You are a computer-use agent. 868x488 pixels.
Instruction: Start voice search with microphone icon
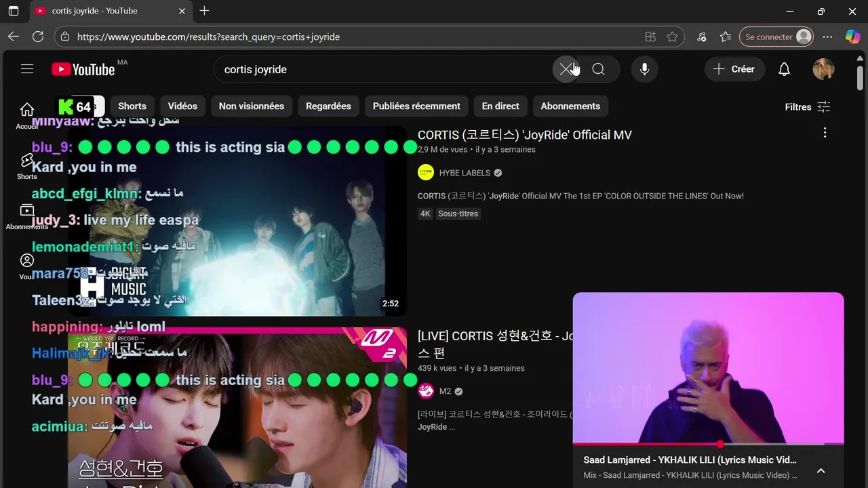tap(644, 69)
